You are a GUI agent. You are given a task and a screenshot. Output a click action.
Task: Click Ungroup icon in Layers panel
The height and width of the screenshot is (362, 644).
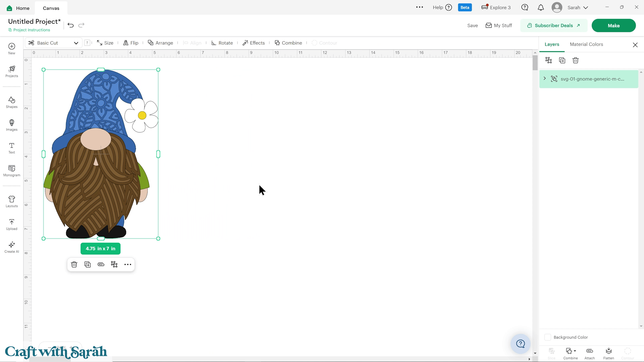549,60
